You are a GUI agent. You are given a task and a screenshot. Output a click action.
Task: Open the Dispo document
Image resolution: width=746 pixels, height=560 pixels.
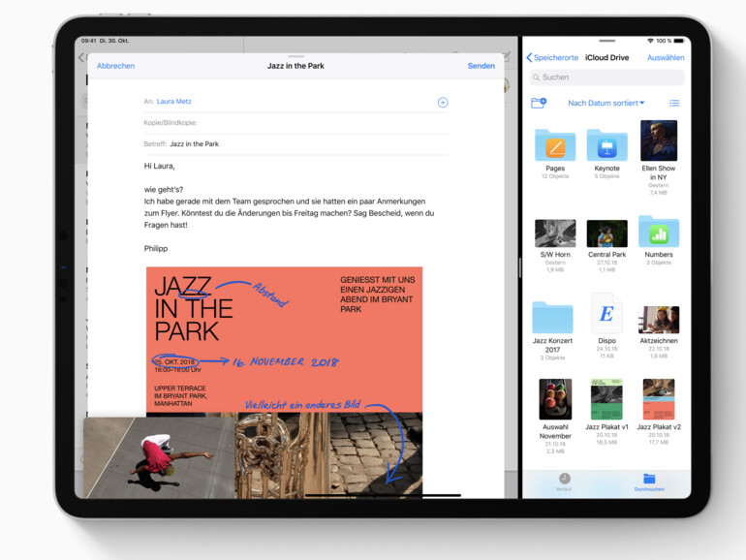[x=606, y=313]
